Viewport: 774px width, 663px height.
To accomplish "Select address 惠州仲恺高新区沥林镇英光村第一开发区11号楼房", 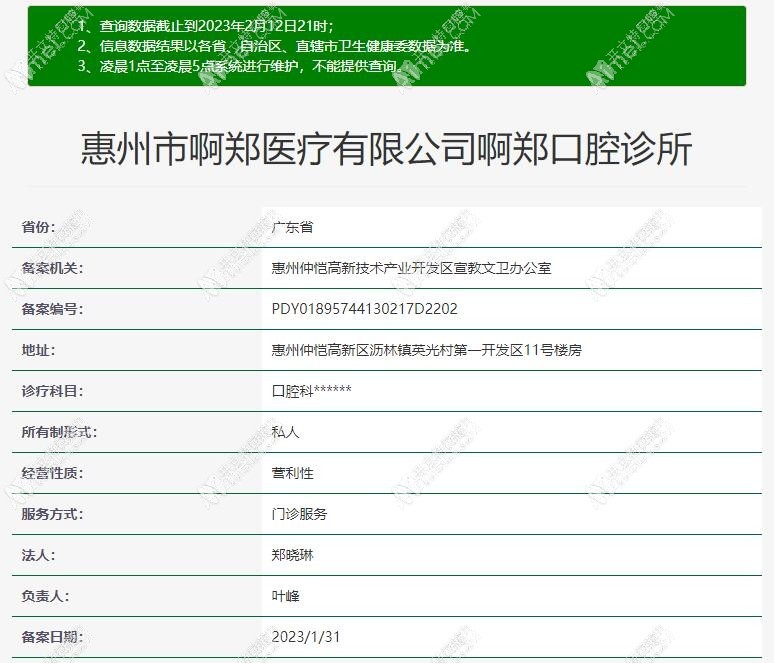I will click(426, 350).
